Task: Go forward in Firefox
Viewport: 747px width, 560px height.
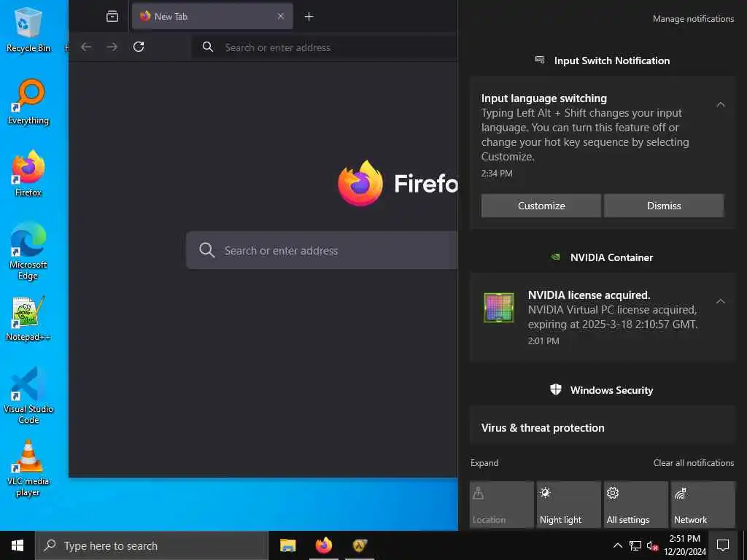Action: [x=112, y=47]
